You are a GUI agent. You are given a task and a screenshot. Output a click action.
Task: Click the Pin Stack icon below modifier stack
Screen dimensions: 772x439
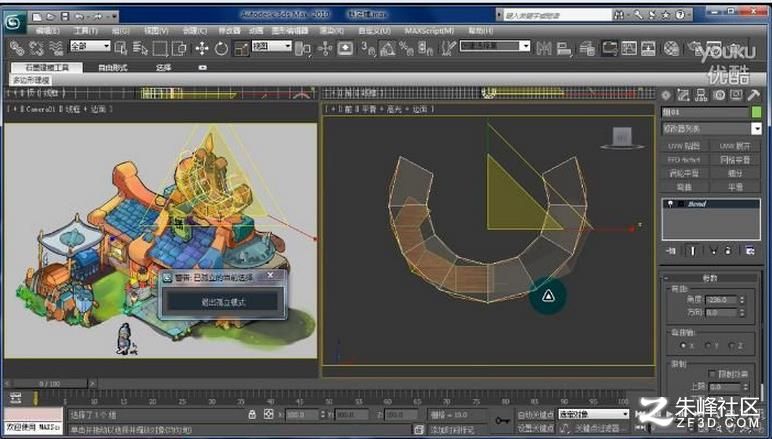coord(671,251)
